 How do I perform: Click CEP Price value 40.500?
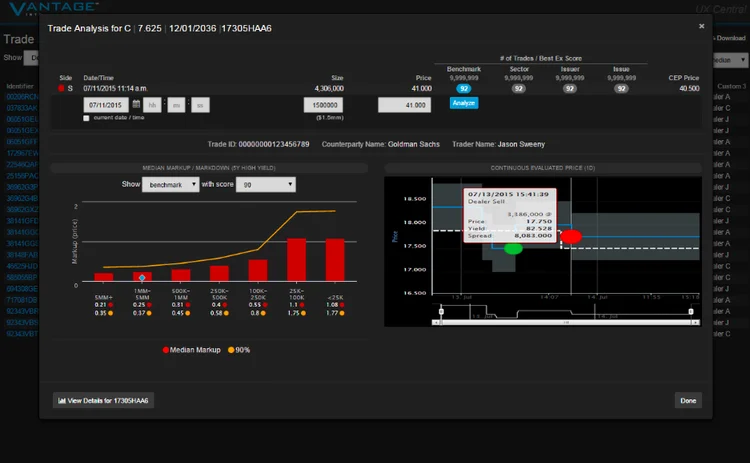689,88
